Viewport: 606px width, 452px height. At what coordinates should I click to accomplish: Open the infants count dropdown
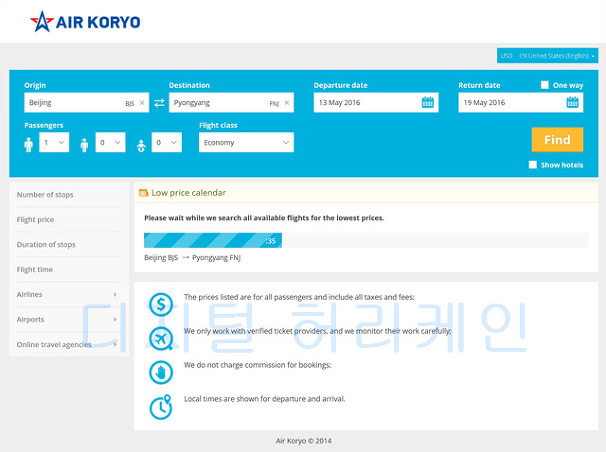pos(167,142)
